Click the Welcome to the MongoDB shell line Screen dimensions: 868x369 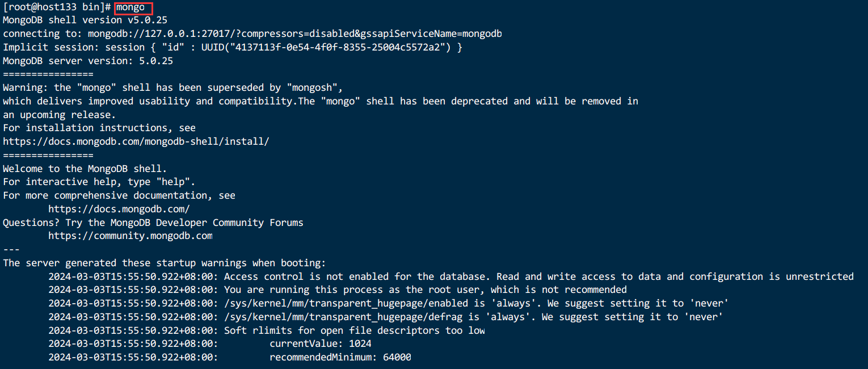pos(85,169)
